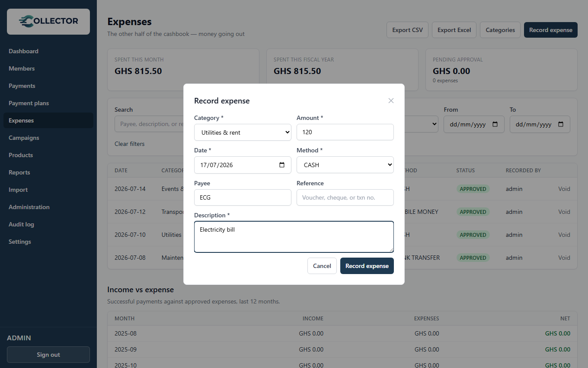Click the RECORDED BY column header

pos(523,171)
